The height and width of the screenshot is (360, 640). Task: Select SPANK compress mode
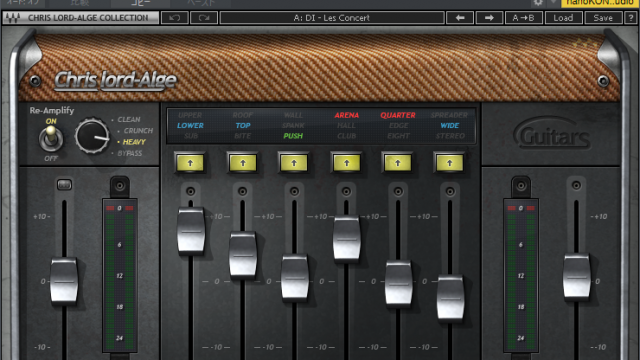(293, 126)
